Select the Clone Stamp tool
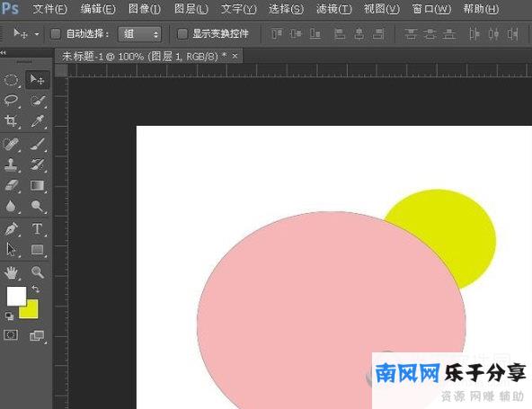Image resolution: width=532 pixels, height=409 pixels. point(11,164)
